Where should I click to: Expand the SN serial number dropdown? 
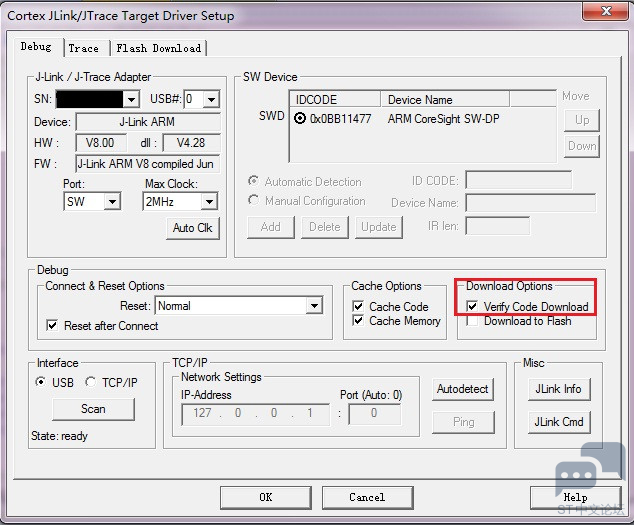[x=131, y=100]
